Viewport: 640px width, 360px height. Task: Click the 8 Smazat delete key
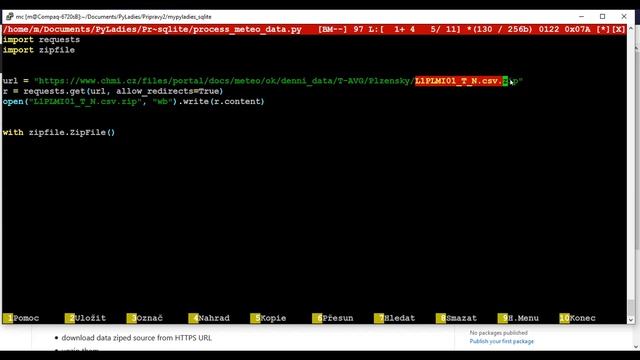click(x=456, y=318)
